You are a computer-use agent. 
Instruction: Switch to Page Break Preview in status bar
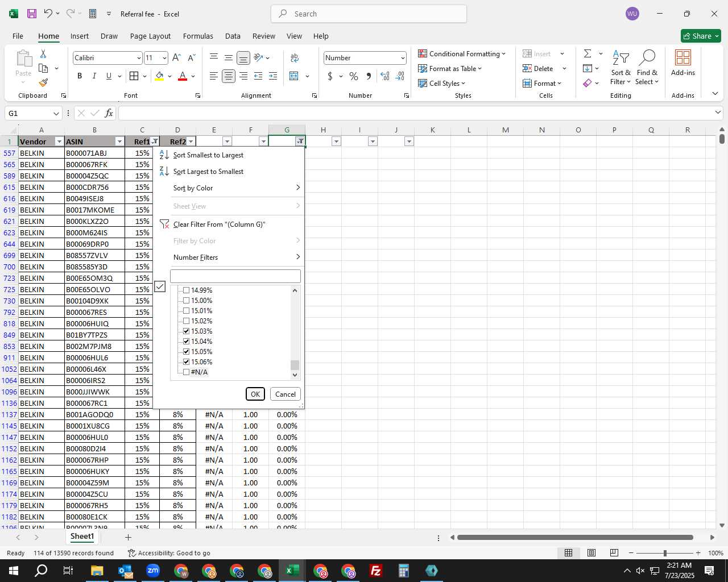(614, 553)
